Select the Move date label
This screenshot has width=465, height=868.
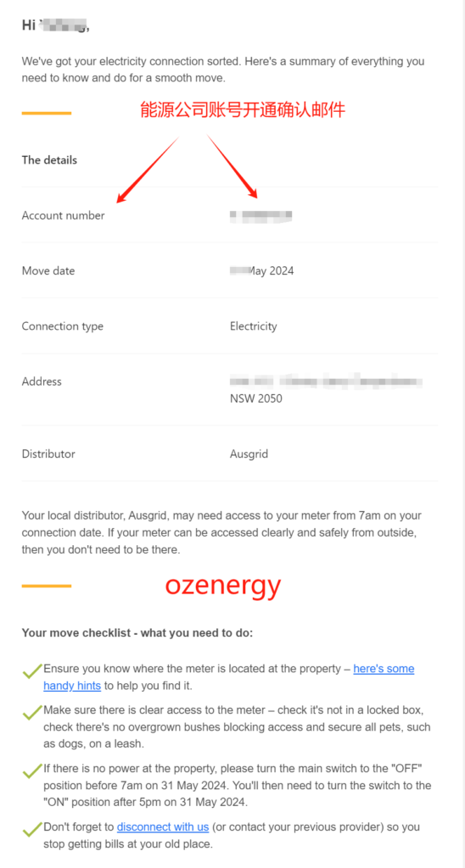(48, 270)
